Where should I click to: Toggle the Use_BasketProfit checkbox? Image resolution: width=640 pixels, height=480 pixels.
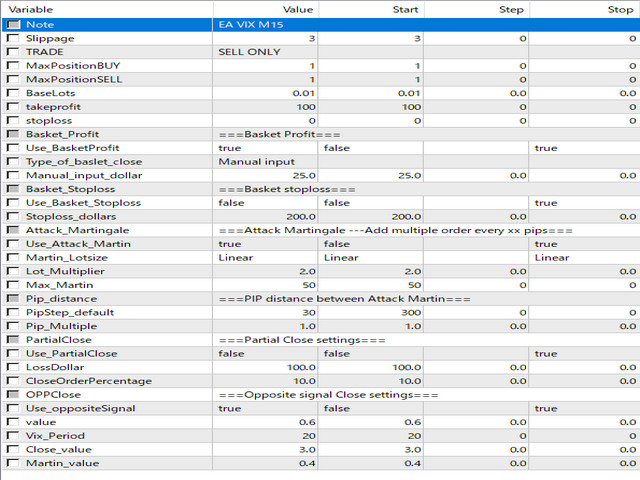pos(13,148)
